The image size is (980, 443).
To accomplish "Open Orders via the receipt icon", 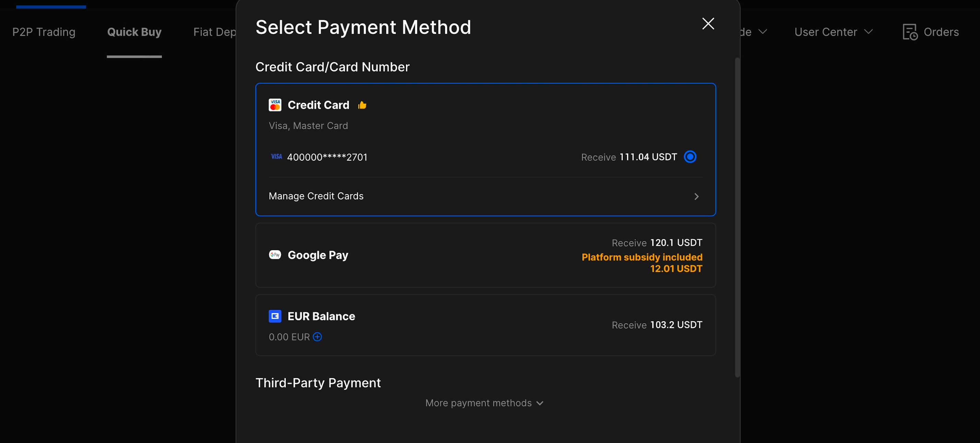I will pyautogui.click(x=910, y=32).
